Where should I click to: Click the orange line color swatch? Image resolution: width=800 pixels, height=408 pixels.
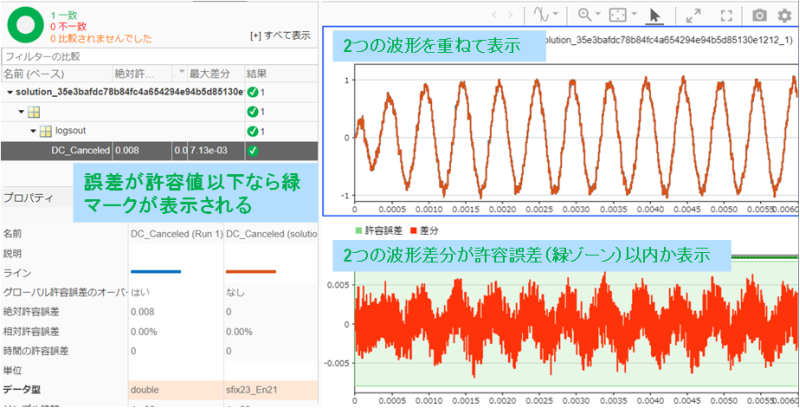[251, 271]
